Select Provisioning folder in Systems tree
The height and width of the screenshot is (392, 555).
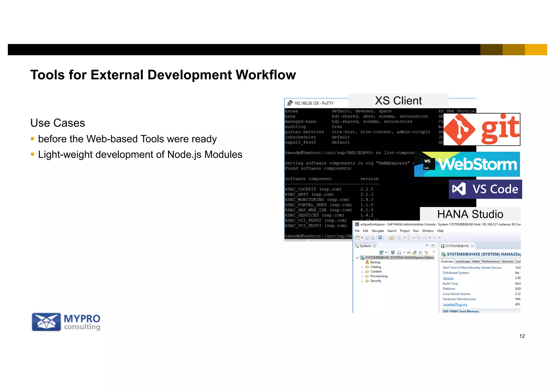[x=376, y=276]
